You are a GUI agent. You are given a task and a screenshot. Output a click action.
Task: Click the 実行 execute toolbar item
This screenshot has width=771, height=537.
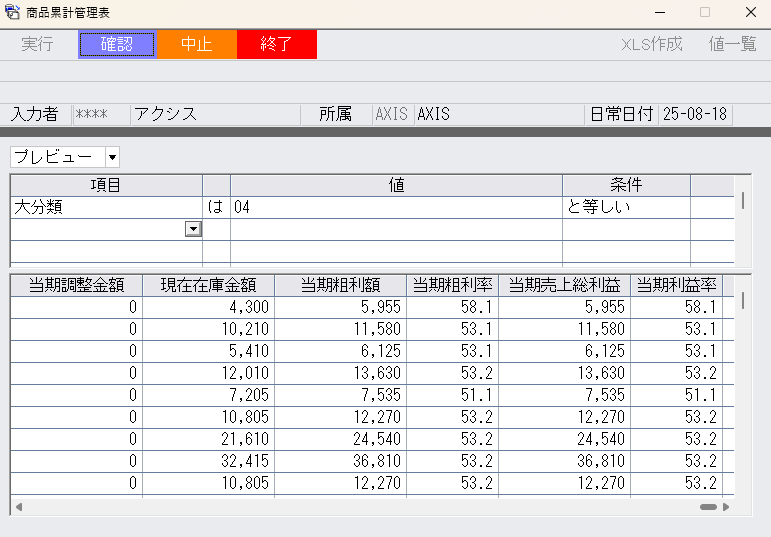[37, 45]
